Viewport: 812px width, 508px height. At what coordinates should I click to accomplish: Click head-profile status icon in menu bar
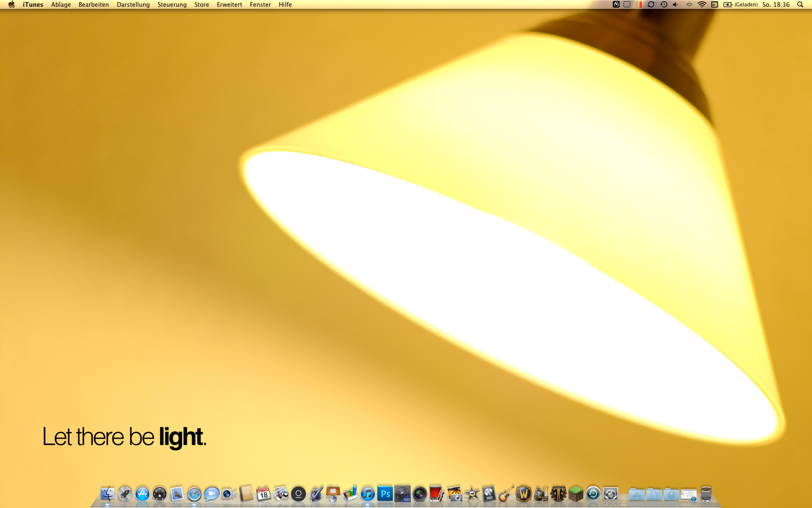click(x=616, y=5)
